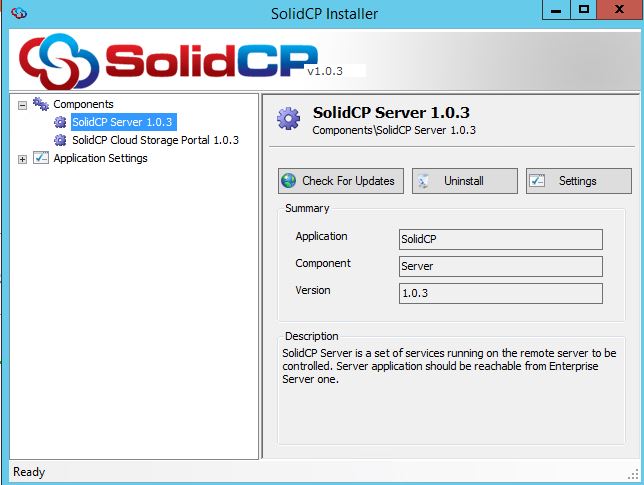Image resolution: width=644 pixels, height=485 pixels.
Task: Click the SolidCP cloud logo in banner
Action: click(x=59, y=61)
